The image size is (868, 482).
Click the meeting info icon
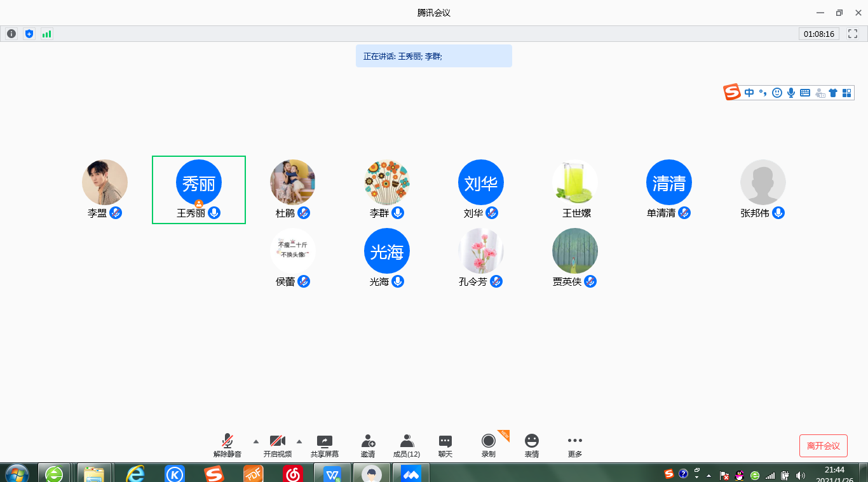click(x=11, y=34)
